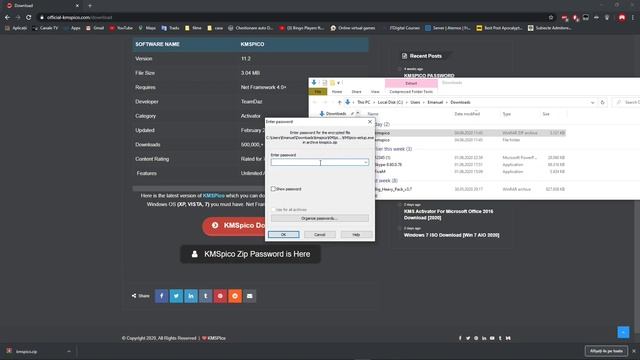Click Local Disk (C:) in breadcrumb
Screen dimensions: 640x360
click(390, 102)
